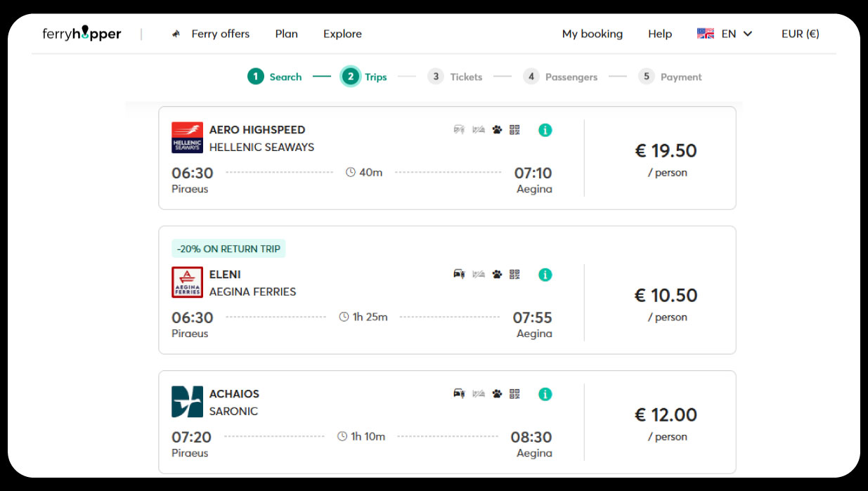The image size is (868, 491).
Task: Click the pet-friendly paw icon on ELENI
Action: (497, 275)
